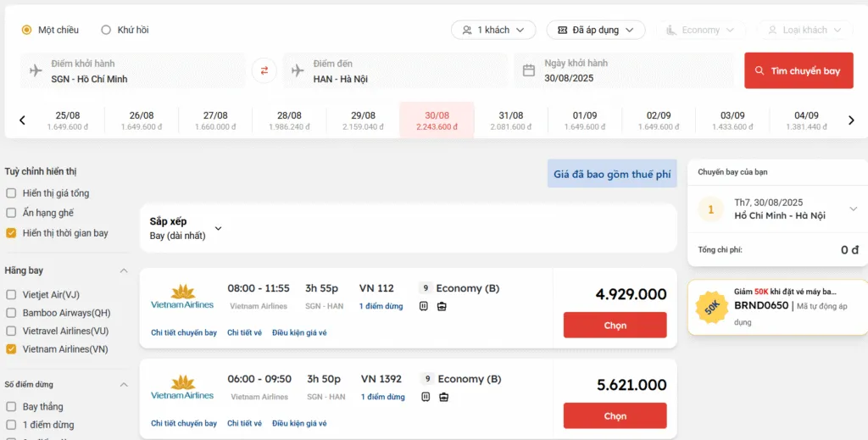Open Chi tiết vé for VN 112
Screen dimensions: 868x440
coord(245,332)
